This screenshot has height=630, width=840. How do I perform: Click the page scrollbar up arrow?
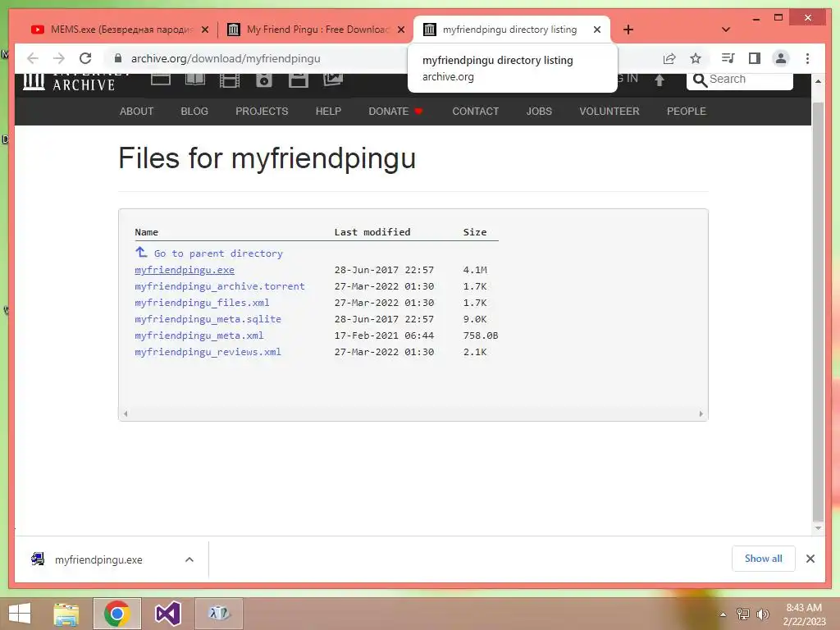click(x=818, y=81)
